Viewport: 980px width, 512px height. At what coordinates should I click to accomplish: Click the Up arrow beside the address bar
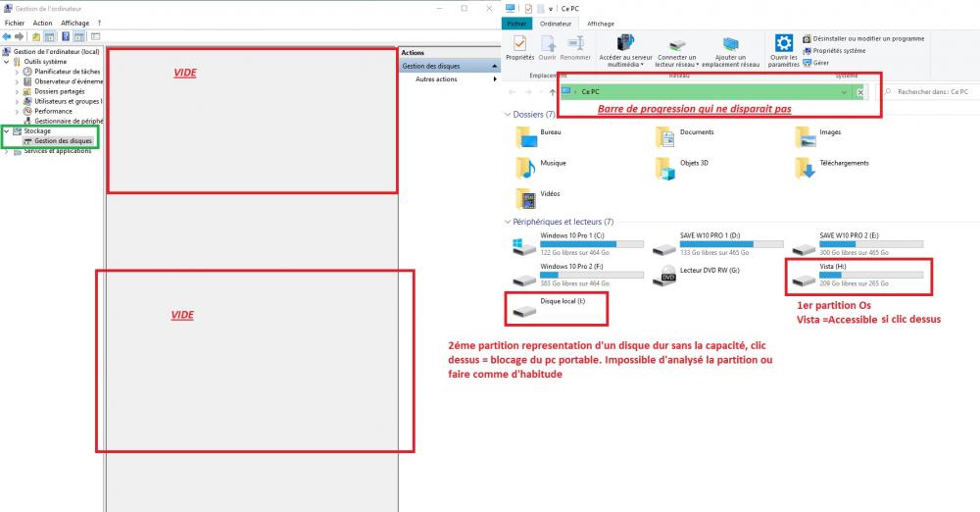coord(553,92)
